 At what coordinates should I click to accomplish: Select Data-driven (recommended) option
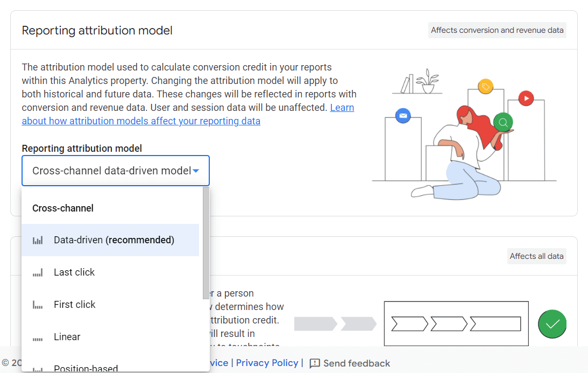[x=110, y=240]
